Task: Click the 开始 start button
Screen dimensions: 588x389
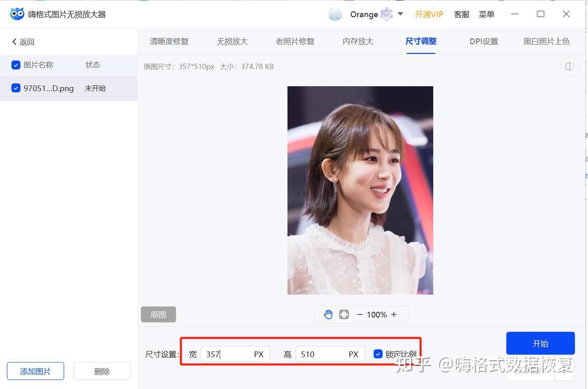Action: tap(540, 343)
